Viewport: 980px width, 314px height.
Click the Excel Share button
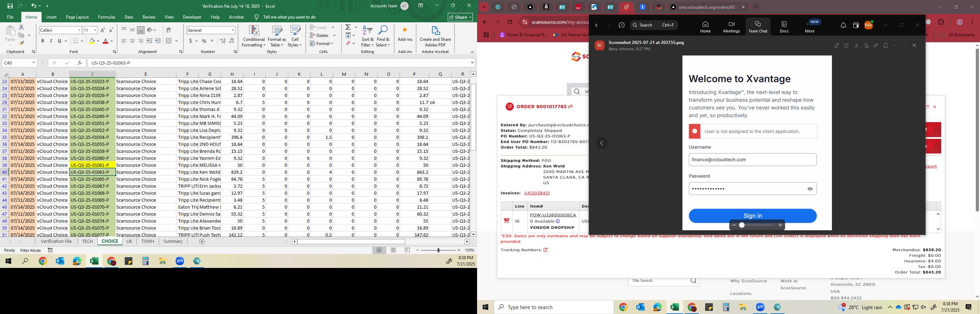pyautogui.click(x=460, y=17)
